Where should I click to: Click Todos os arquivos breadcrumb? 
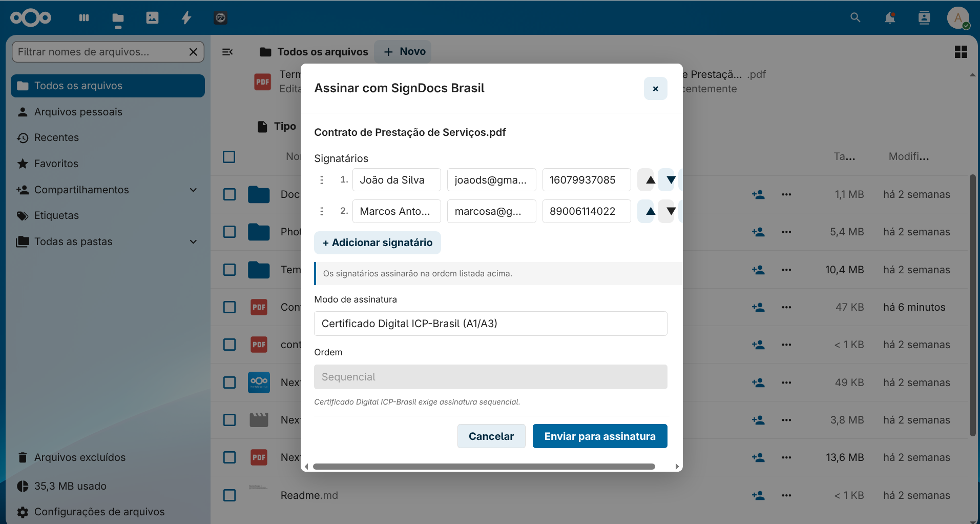[x=314, y=52]
